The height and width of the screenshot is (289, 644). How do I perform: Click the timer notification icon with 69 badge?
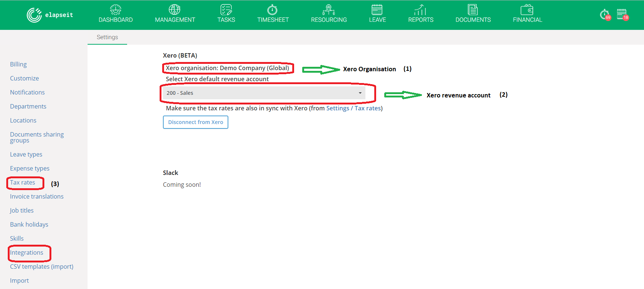coord(605,15)
